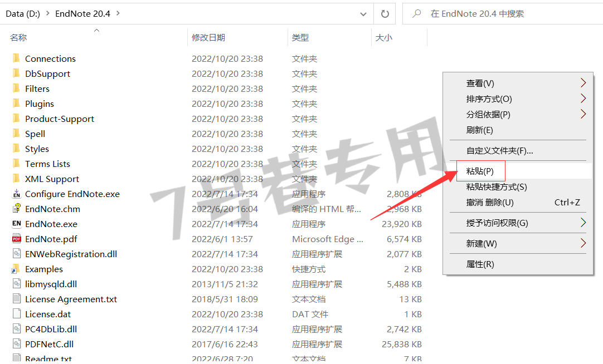Click the Terms Lists folder icon
Screen dimensions: 603x364
tap(16, 164)
